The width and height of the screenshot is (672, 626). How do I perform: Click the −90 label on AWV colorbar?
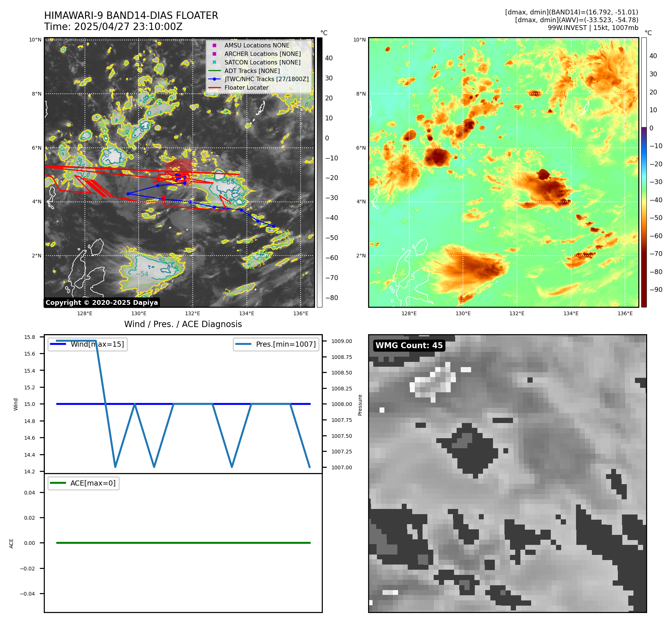(656, 290)
